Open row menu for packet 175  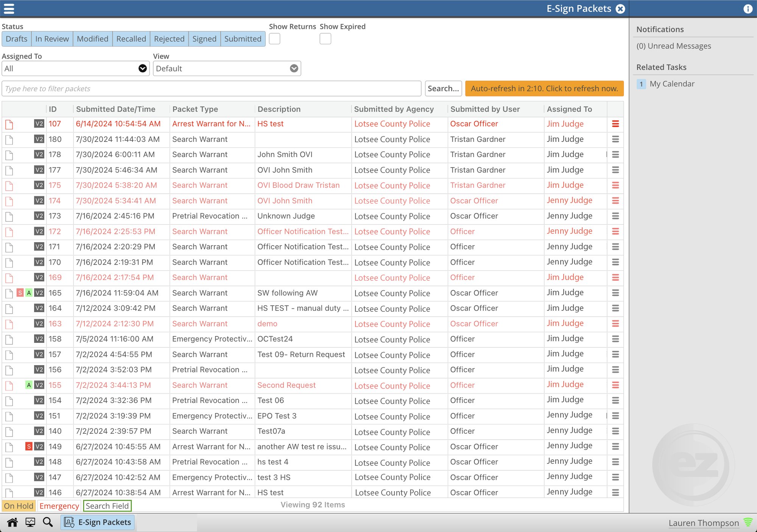click(615, 185)
